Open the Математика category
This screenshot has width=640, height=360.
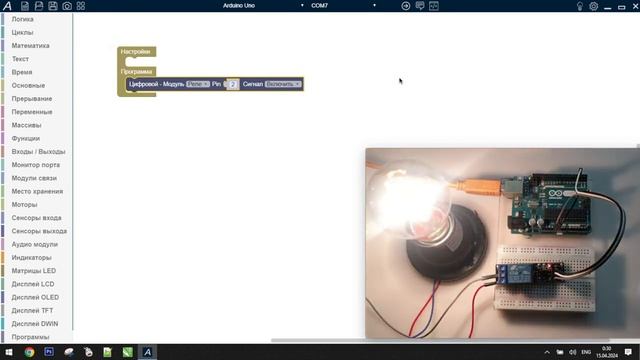[x=30, y=46]
